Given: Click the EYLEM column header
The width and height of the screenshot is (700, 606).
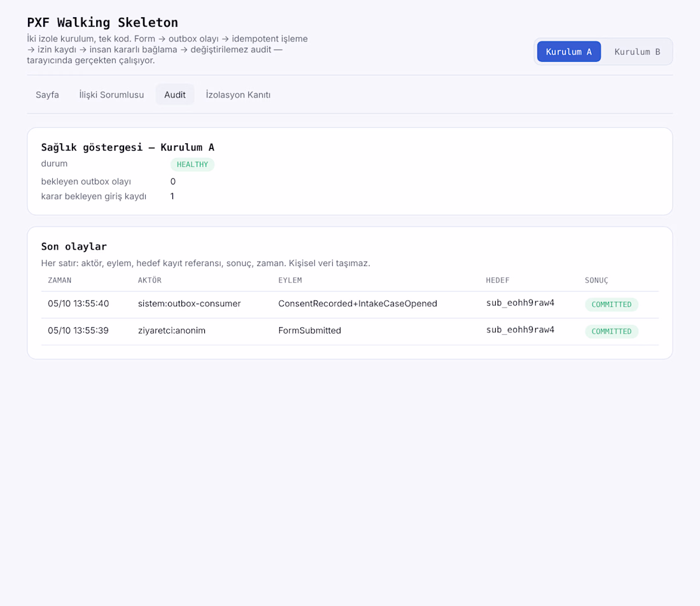Looking at the screenshot, I should click(290, 281).
